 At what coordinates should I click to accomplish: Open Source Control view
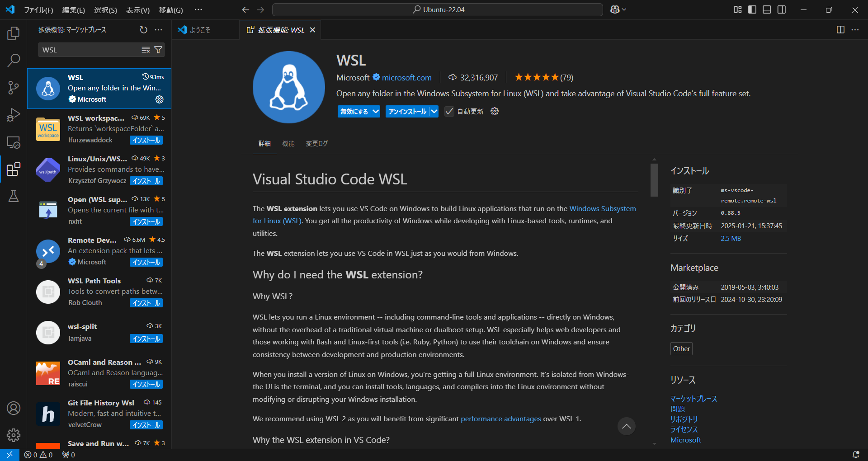point(14,88)
